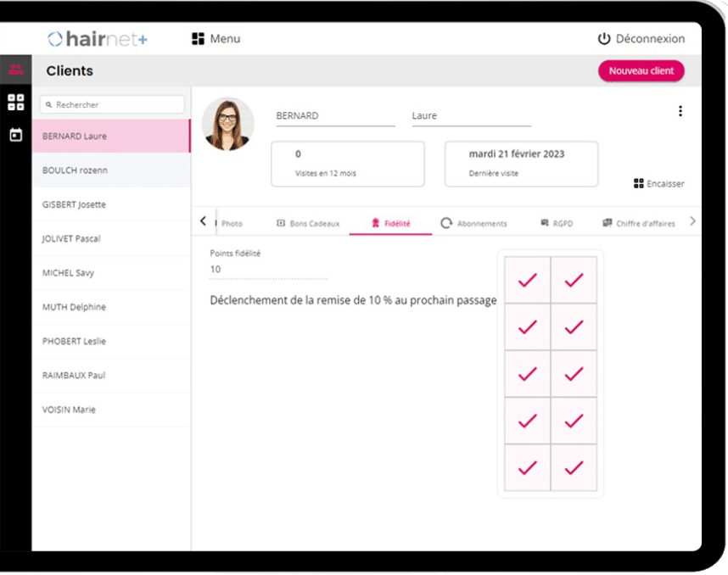Screen dimensions: 728x575
Task: Toggle the top-right loyalty stamp checkbox
Action: click(x=574, y=280)
